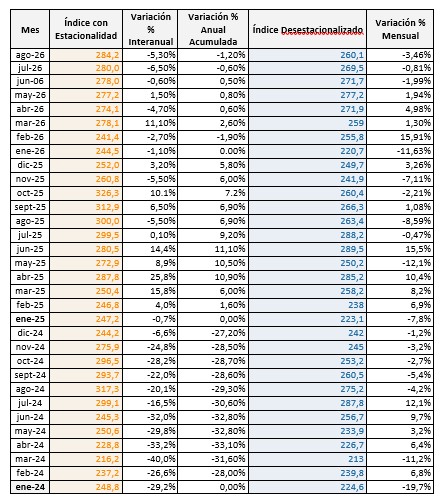Viewport: 446px width, 503px height.
Task: Select the -19,7% monthly variation cell
Action: [x=400, y=487]
